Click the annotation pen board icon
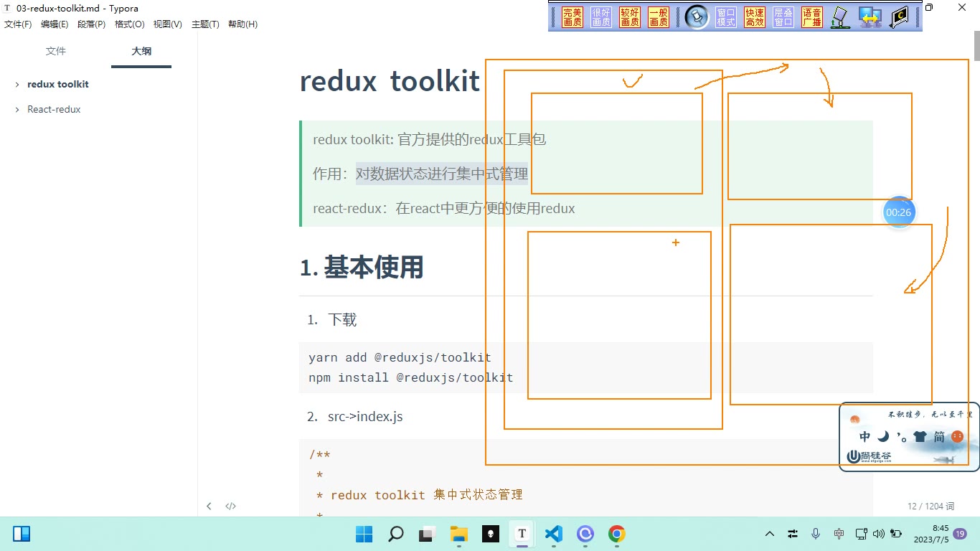The image size is (980, 551). (x=840, y=17)
